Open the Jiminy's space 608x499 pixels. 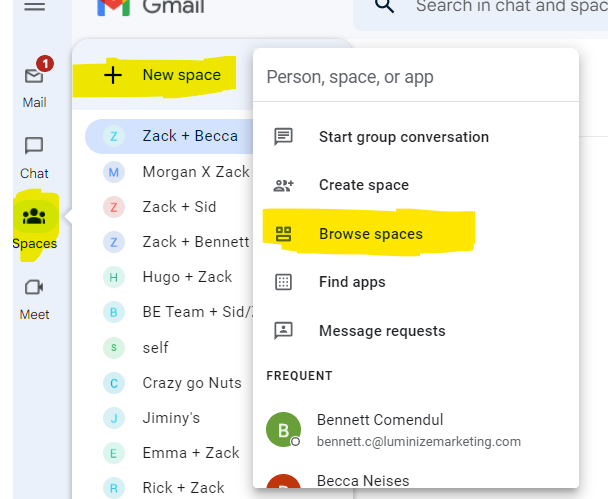click(x=169, y=418)
